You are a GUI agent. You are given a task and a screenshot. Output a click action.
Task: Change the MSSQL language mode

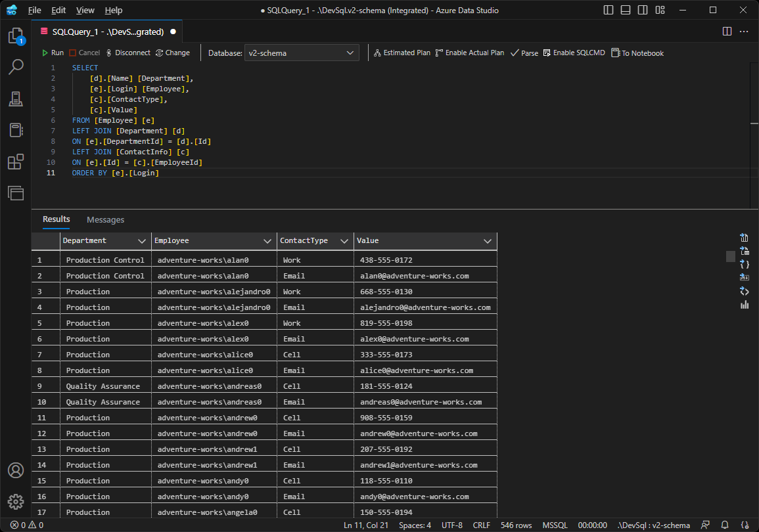point(555,525)
